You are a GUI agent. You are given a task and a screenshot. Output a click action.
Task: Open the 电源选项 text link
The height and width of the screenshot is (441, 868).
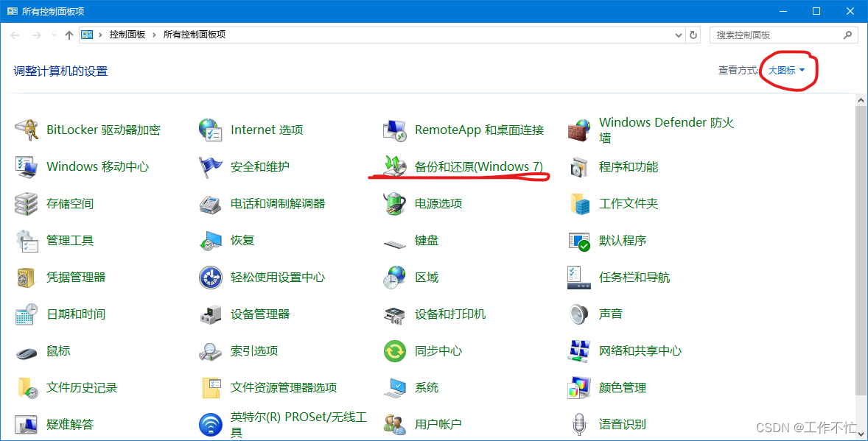tap(438, 204)
